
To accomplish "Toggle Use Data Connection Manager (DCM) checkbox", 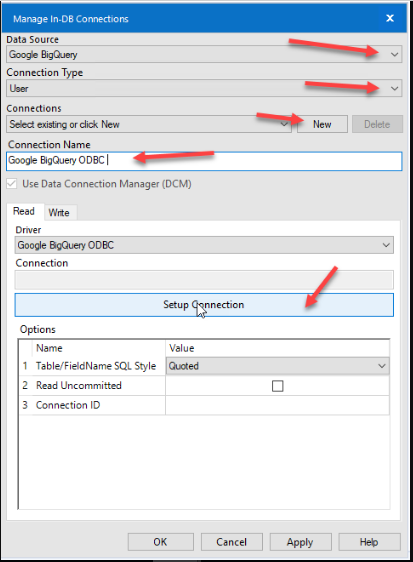I will point(12,184).
